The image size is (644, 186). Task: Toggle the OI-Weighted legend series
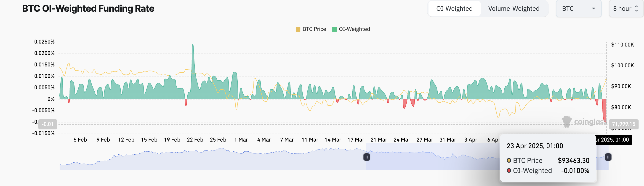click(351, 29)
